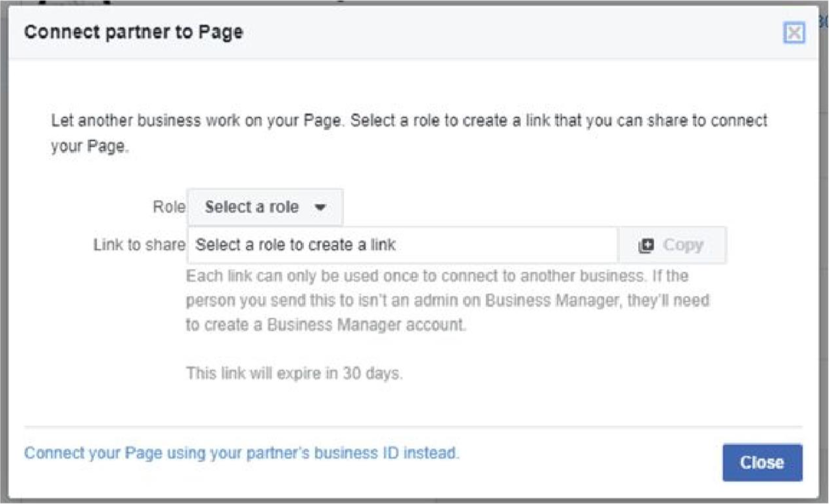
Task: Click the dialog title Connect partner to Page
Action: (x=133, y=33)
